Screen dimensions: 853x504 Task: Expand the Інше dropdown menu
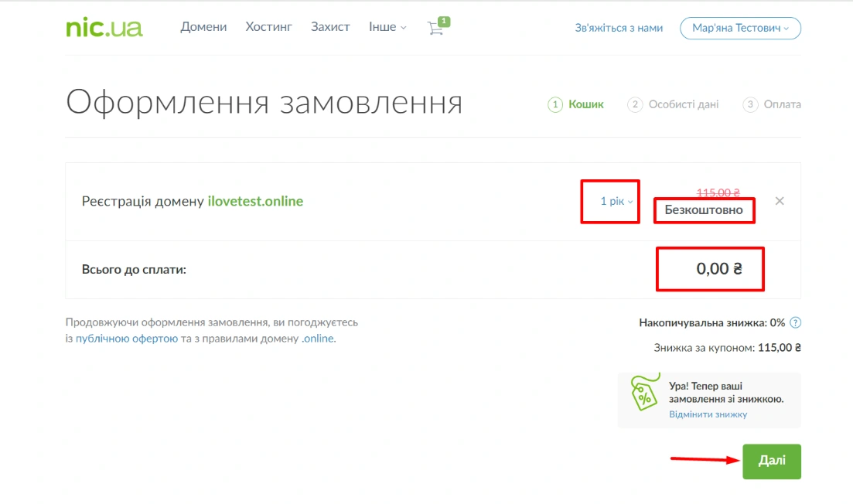point(387,27)
